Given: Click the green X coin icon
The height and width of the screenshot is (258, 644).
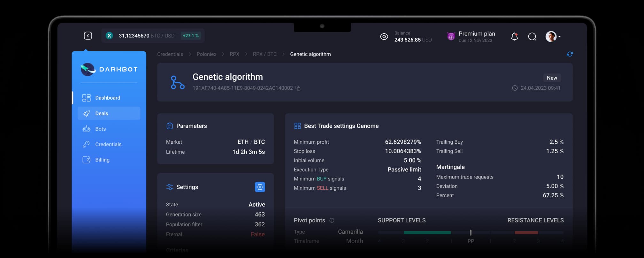Looking at the screenshot, I should pyautogui.click(x=109, y=36).
